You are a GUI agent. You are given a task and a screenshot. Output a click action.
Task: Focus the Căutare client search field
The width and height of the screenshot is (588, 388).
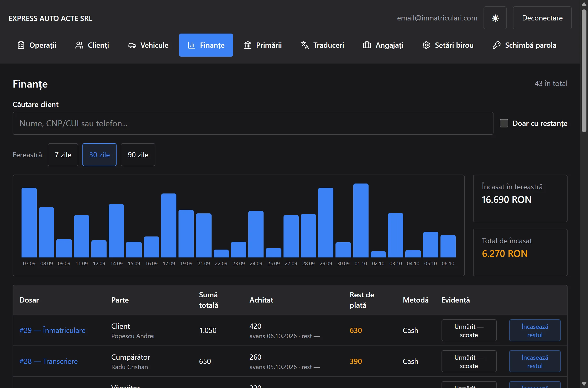pyautogui.click(x=253, y=123)
